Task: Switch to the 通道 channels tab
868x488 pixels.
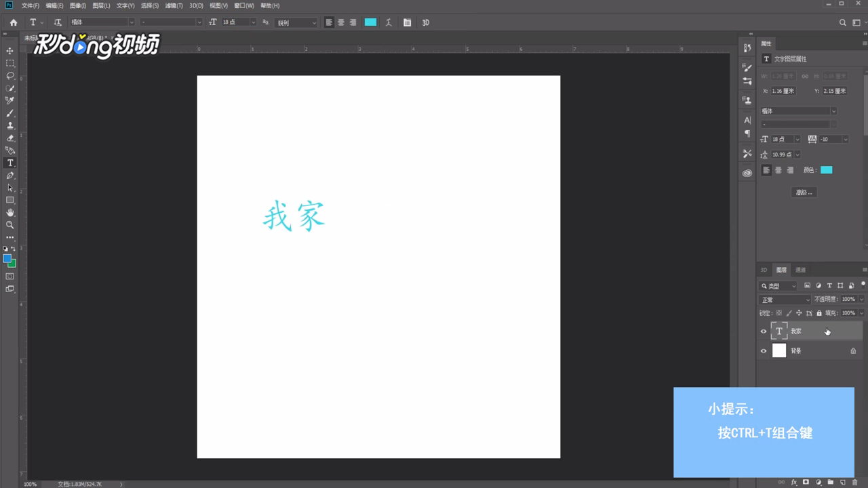Action: coord(801,269)
